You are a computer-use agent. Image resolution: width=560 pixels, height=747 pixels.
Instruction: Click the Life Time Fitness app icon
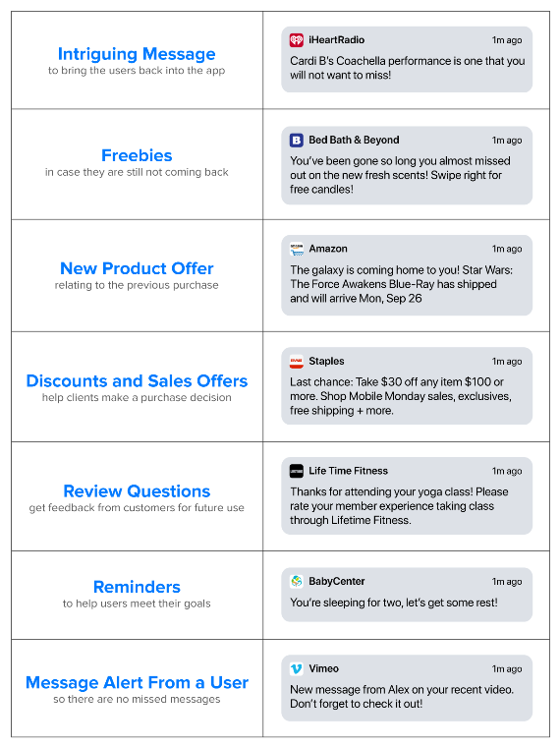(297, 471)
